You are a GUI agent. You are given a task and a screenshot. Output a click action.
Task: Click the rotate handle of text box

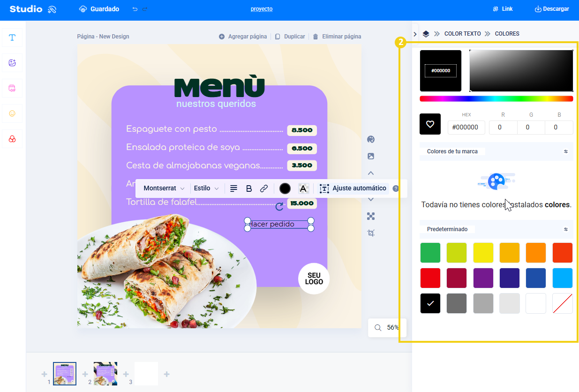pos(279,207)
